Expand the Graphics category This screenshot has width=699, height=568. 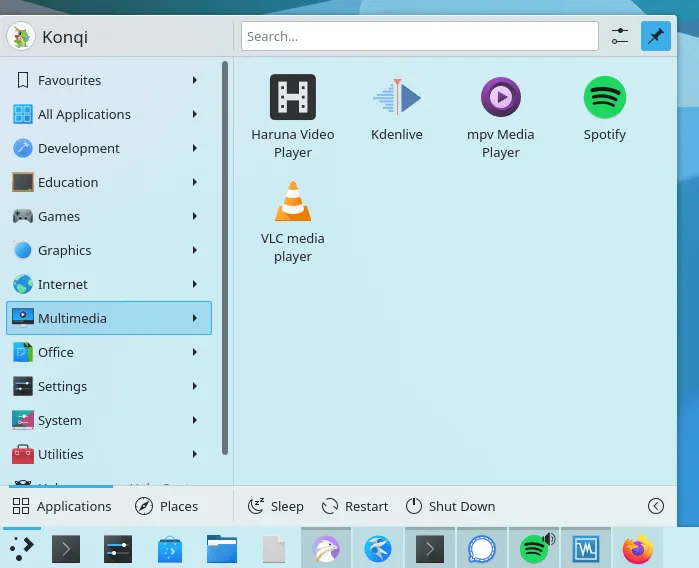(108, 250)
